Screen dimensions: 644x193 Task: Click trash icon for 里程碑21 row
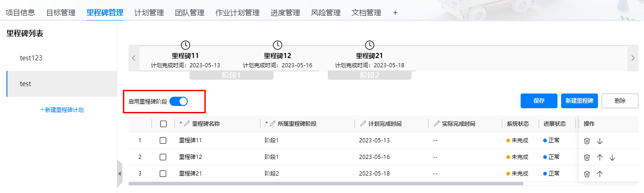587,174
